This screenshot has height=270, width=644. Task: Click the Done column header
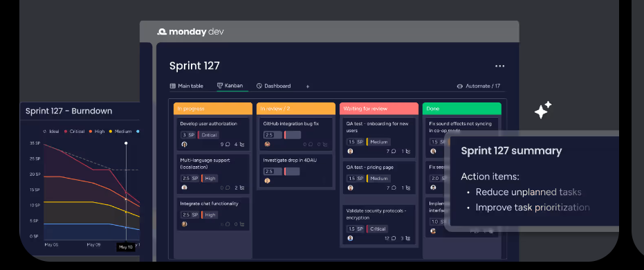461,109
